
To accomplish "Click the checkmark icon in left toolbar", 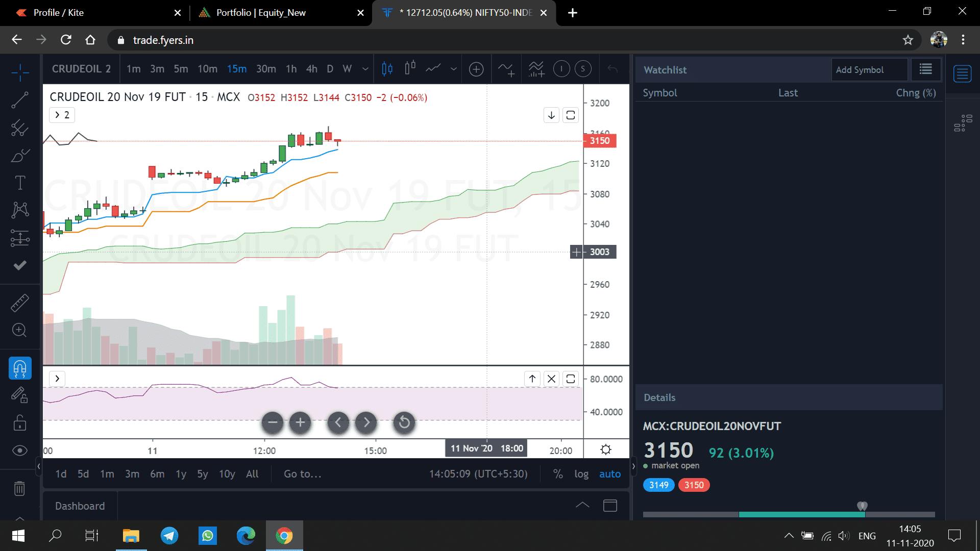I will [x=20, y=265].
